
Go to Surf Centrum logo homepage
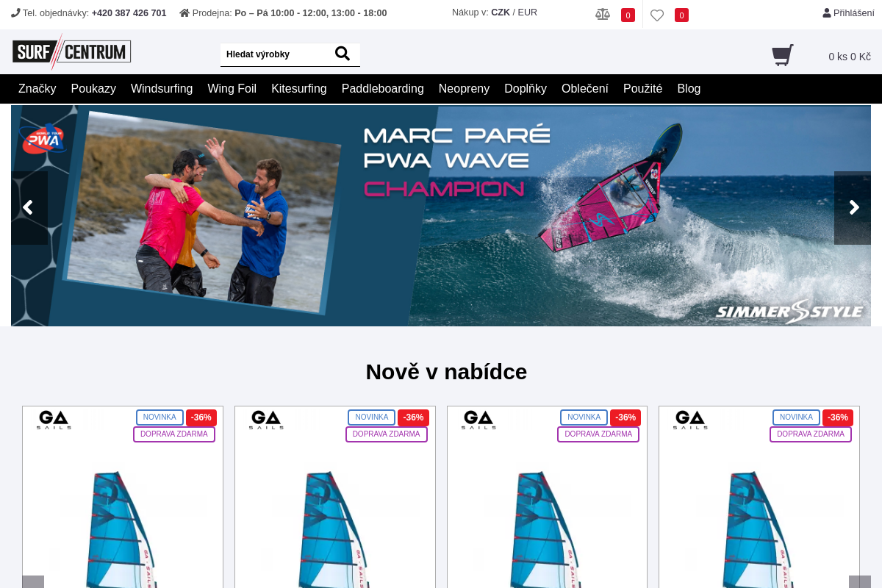coord(71,51)
